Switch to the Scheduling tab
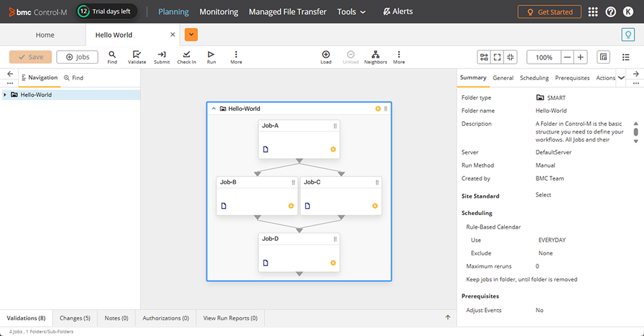This screenshot has height=336, width=644. point(534,78)
